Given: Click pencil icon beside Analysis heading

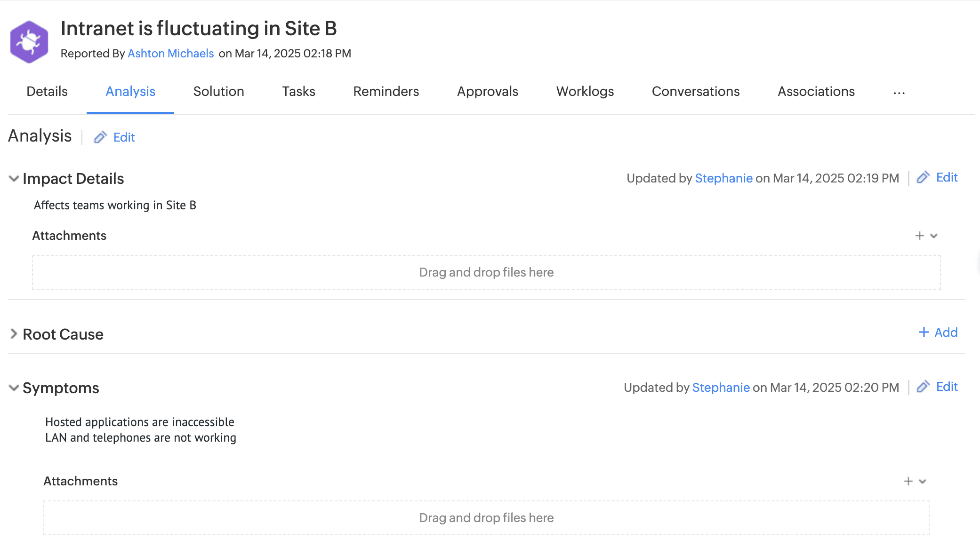Looking at the screenshot, I should click(100, 137).
